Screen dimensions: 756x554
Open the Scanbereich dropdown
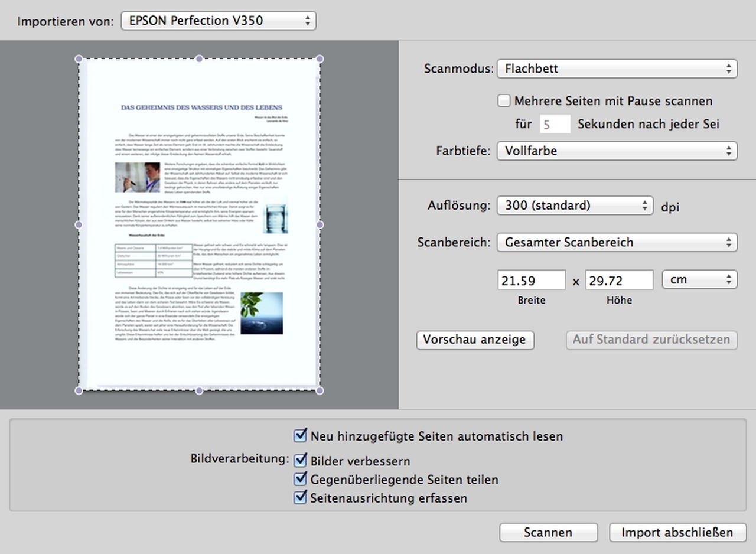tap(617, 242)
